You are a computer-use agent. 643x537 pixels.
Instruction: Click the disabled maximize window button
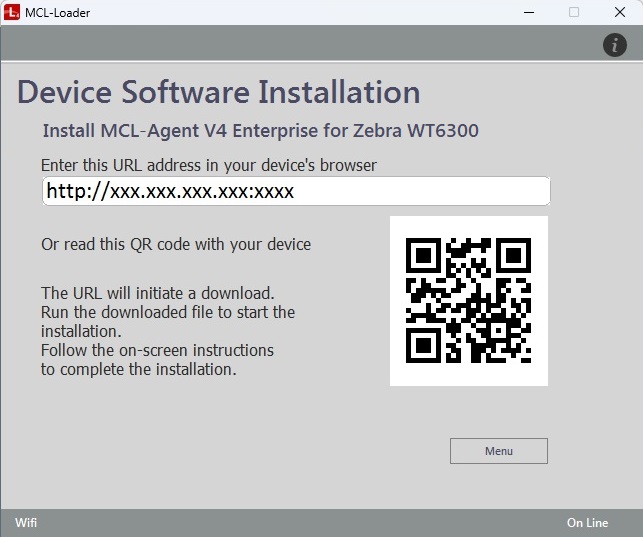coord(574,12)
